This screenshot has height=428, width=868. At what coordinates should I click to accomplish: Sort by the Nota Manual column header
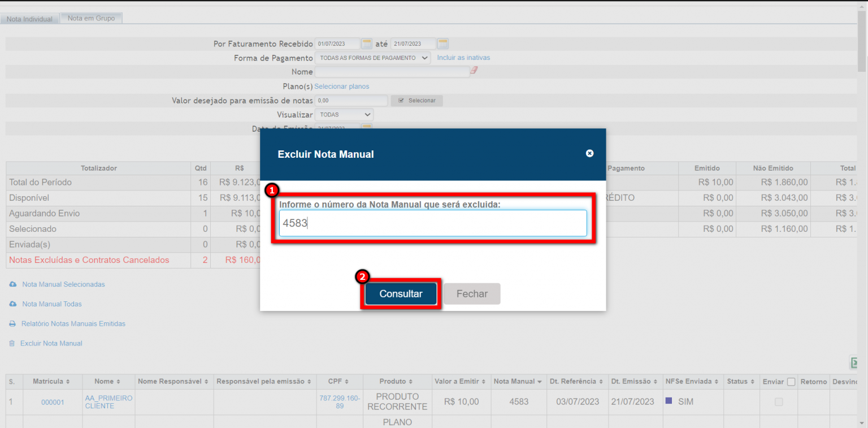pos(518,382)
